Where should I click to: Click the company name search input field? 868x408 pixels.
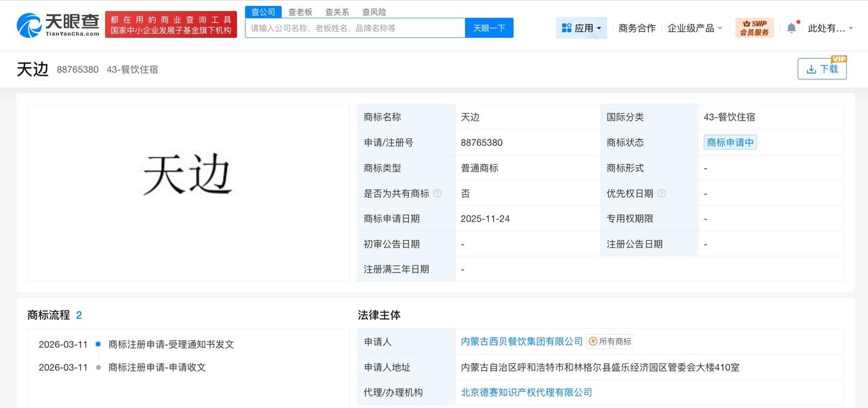tap(353, 28)
